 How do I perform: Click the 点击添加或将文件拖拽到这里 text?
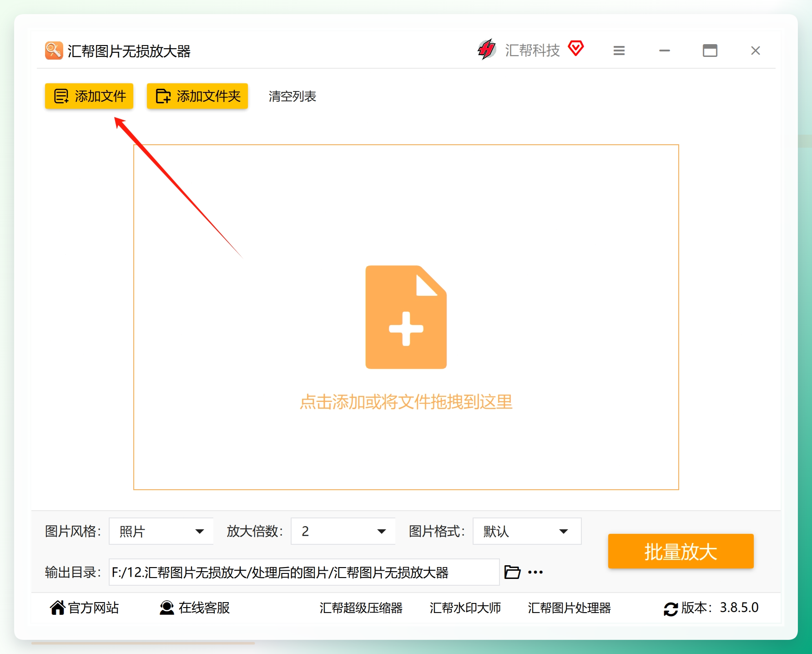406,402
